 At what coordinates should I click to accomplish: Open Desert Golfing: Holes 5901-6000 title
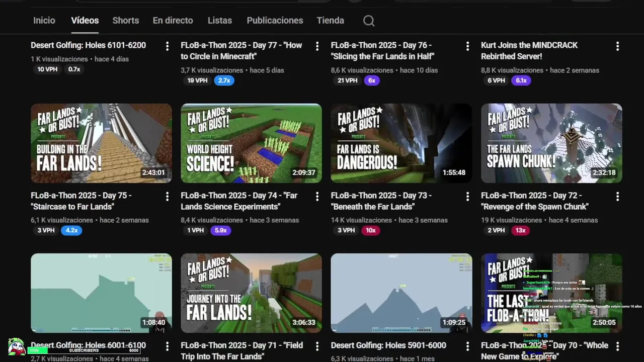click(388, 345)
